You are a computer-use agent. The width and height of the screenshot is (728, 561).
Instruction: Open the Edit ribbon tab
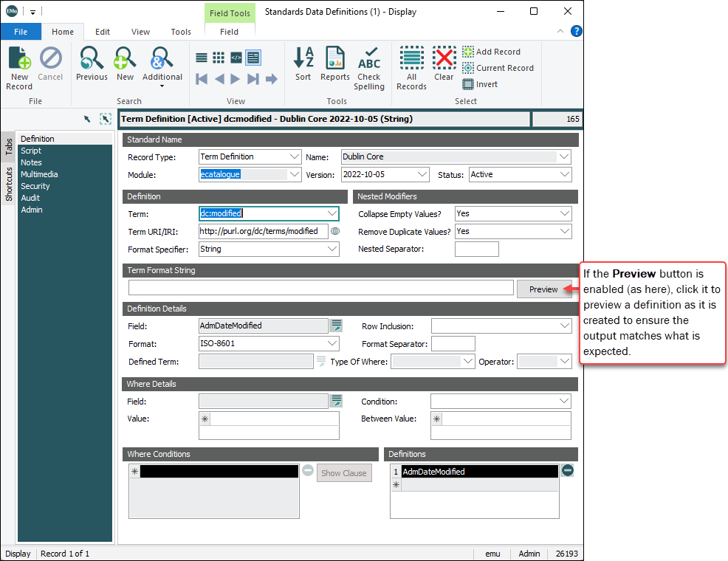pos(103,32)
